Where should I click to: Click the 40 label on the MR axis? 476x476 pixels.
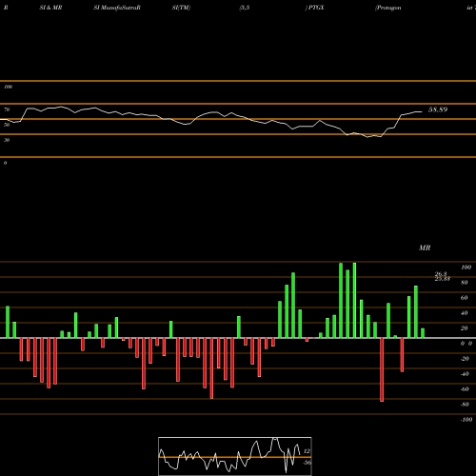click(x=465, y=313)
